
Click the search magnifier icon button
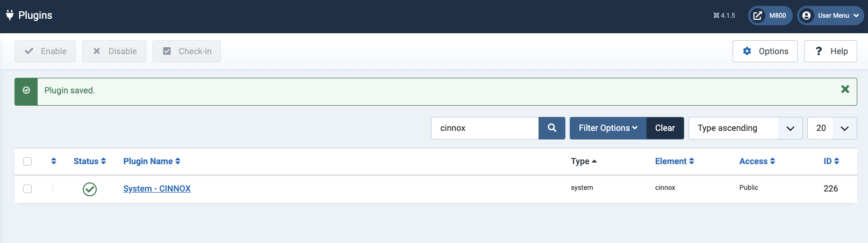coord(551,128)
